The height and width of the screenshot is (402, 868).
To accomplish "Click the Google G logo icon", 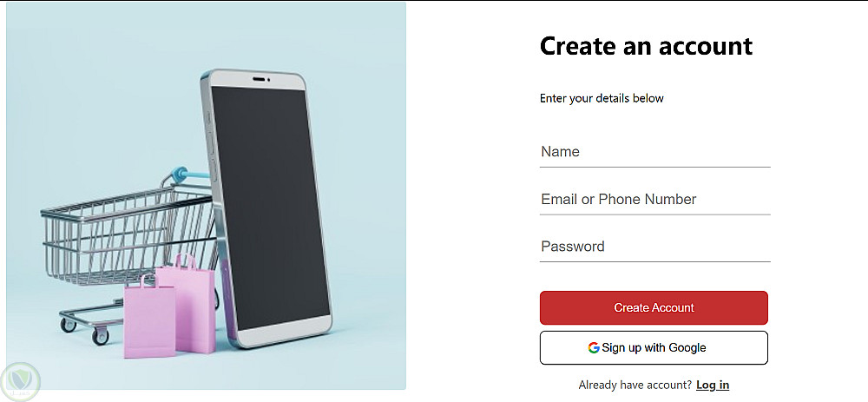I will pos(594,348).
